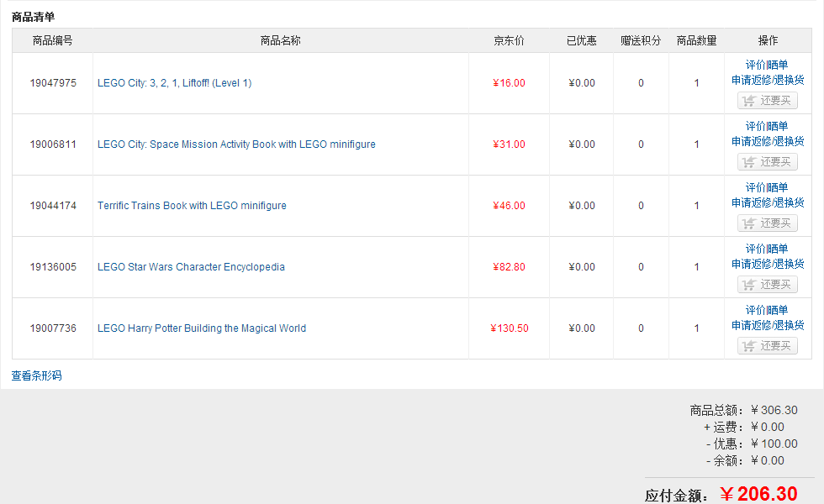Select the cart icon in the '还要买' button for Terrific Trains Book
The width and height of the screenshot is (824, 504).
click(x=749, y=223)
